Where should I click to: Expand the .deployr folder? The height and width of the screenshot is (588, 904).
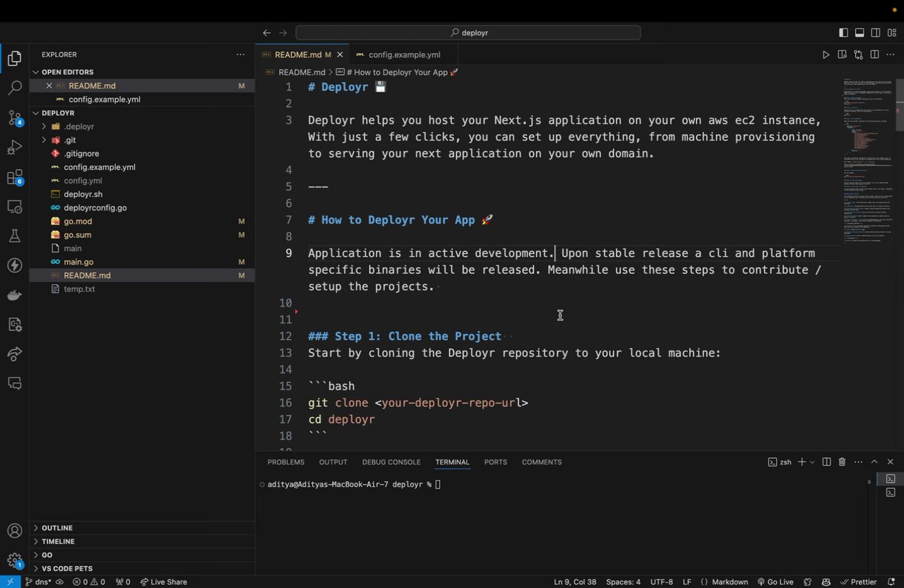[x=44, y=126]
